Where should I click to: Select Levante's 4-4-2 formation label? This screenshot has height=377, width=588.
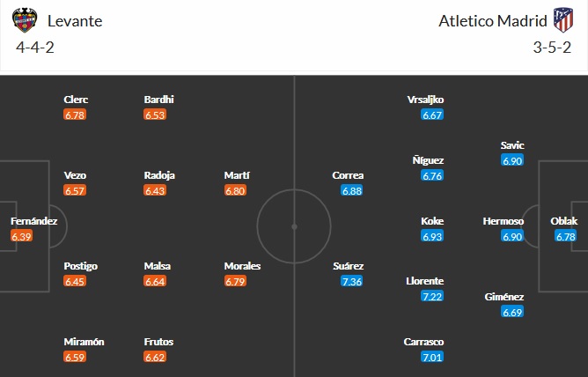point(33,47)
